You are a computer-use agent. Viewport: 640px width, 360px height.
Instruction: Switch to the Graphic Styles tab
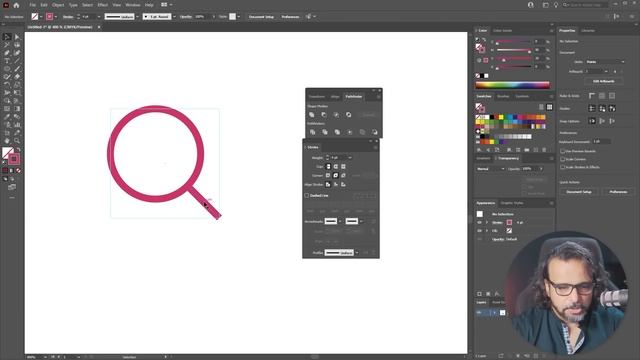click(x=512, y=203)
